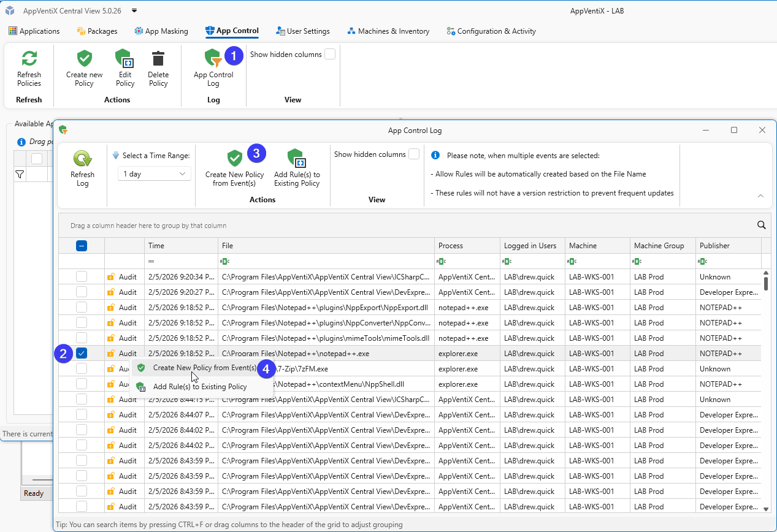Click the Add Rule(s) to Existing Policy toolbar icon
The image size is (777, 532).
click(x=297, y=159)
